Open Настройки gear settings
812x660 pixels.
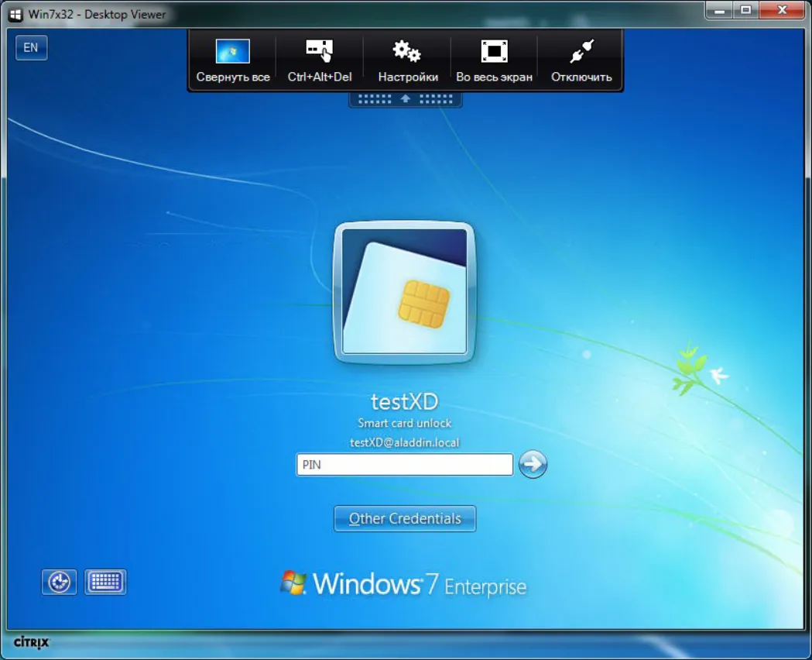tap(408, 60)
